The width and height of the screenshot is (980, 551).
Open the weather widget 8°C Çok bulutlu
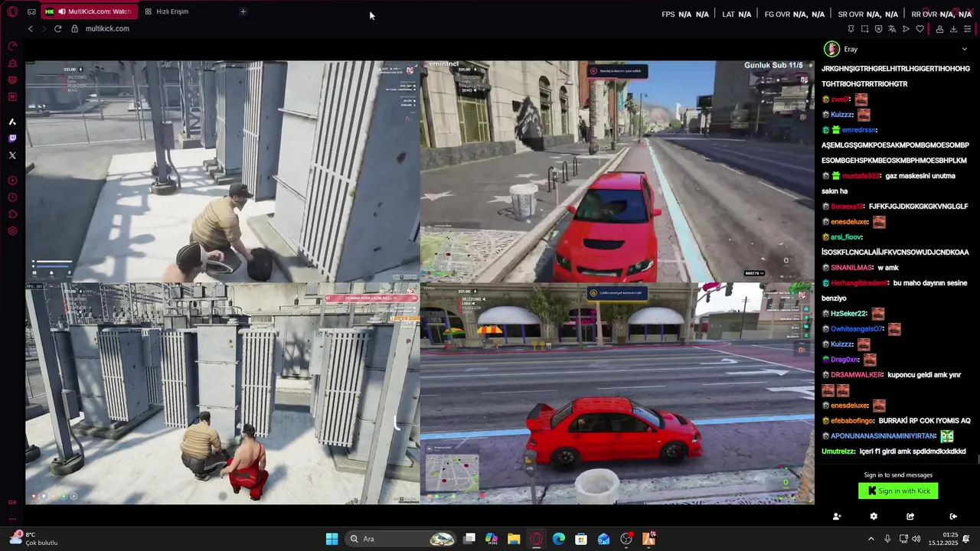click(32, 539)
